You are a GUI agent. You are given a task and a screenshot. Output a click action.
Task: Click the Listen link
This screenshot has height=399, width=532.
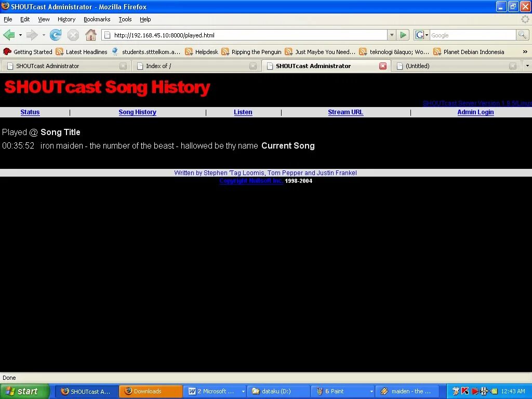pos(243,112)
